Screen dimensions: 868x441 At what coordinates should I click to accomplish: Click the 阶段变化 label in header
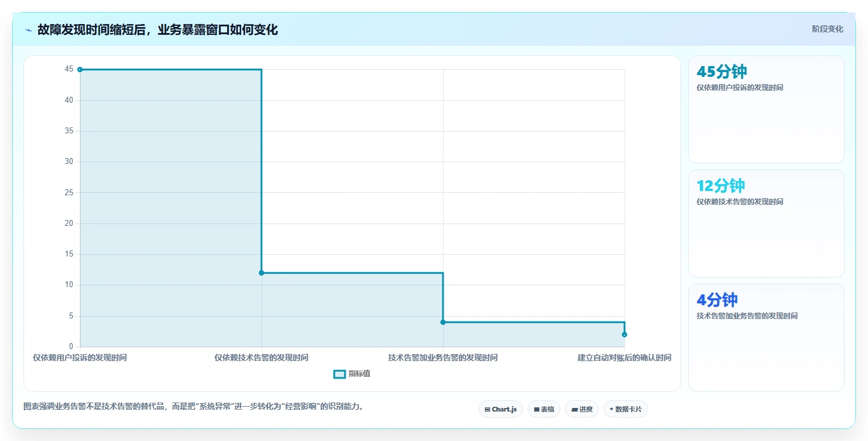(828, 29)
